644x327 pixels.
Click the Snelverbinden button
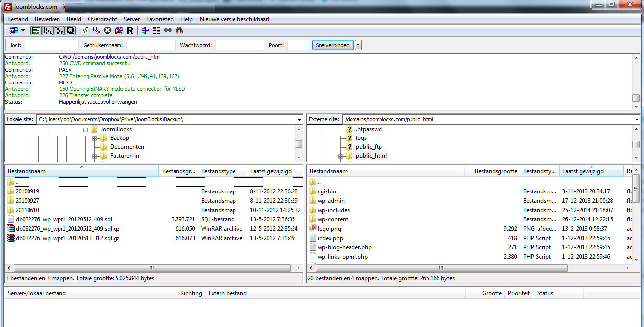333,45
